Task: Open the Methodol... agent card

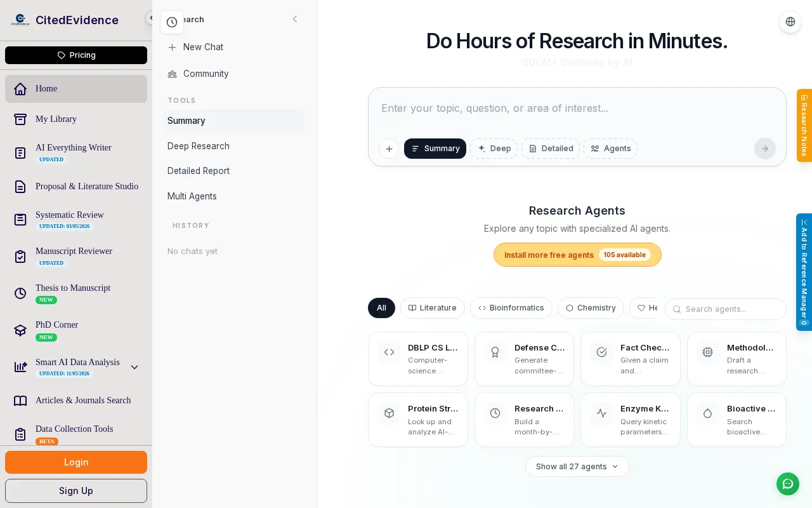Action: [737, 359]
